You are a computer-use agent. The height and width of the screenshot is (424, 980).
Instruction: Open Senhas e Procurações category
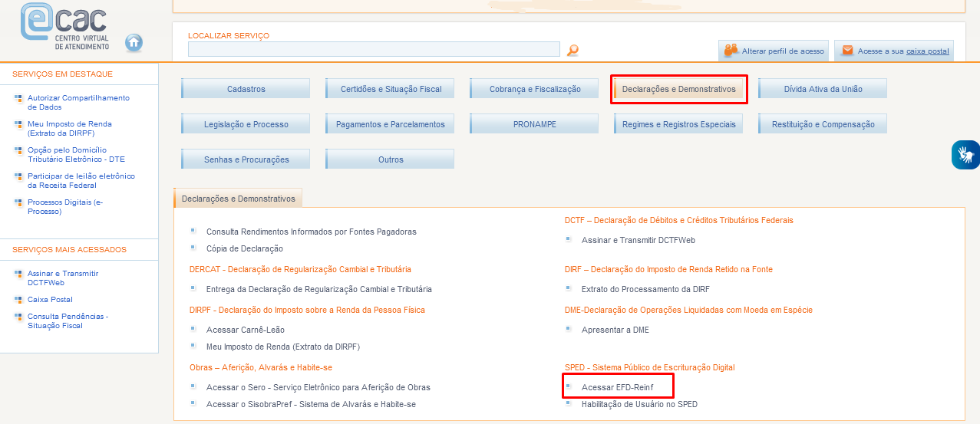[x=246, y=159]
